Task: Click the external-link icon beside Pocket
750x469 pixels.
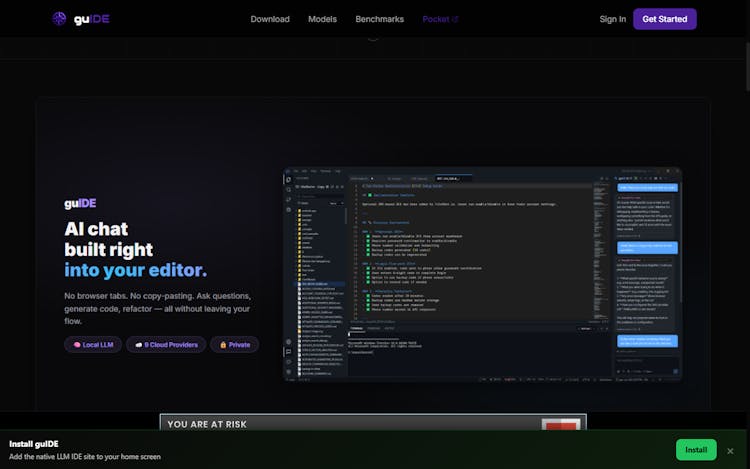Action: (455, 19)
